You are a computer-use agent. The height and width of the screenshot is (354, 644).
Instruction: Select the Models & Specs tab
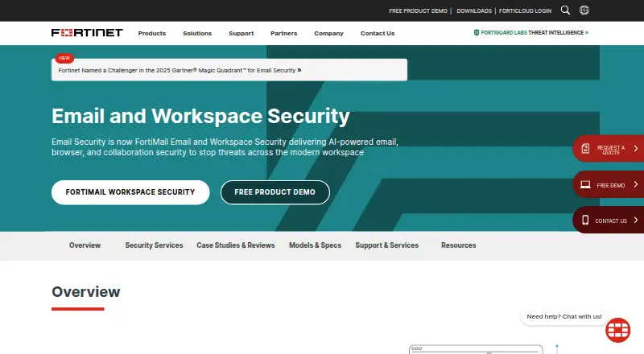coord(315,245)
